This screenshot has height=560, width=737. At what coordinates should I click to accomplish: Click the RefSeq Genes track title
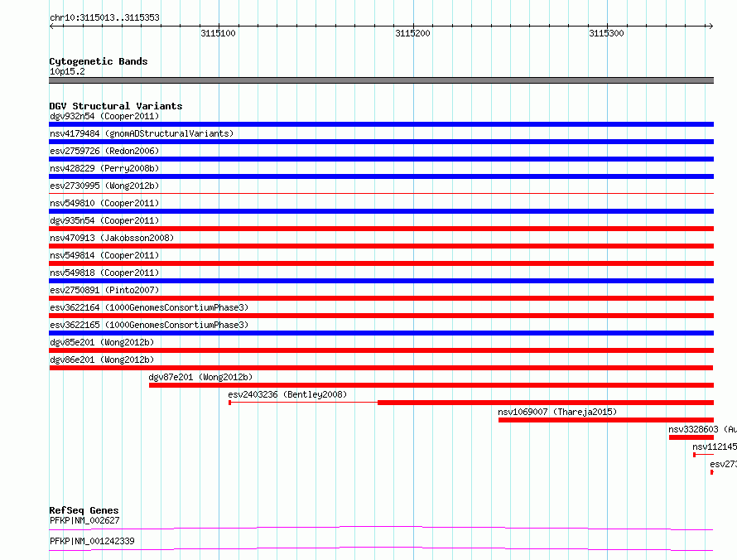tap(84, 510)
